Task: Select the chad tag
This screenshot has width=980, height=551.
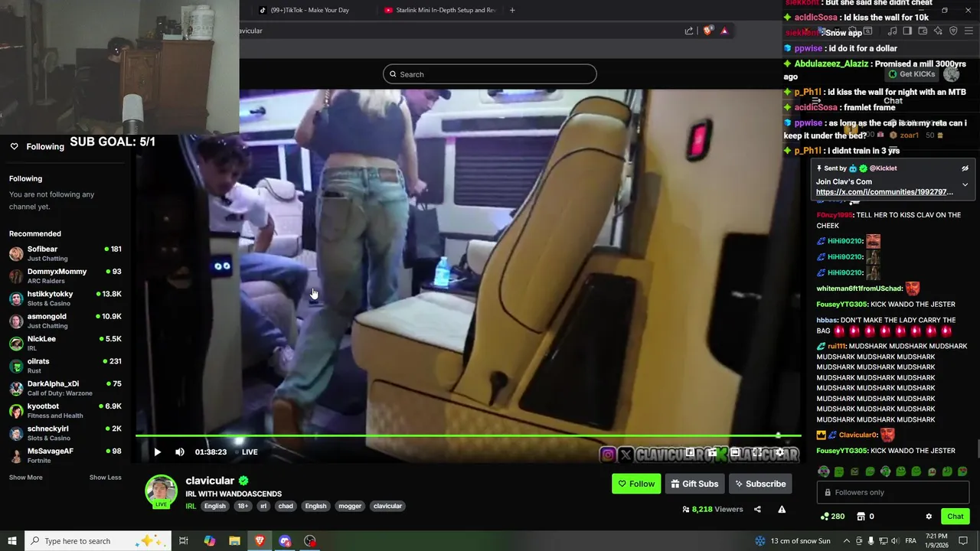Action: (286, 506)
